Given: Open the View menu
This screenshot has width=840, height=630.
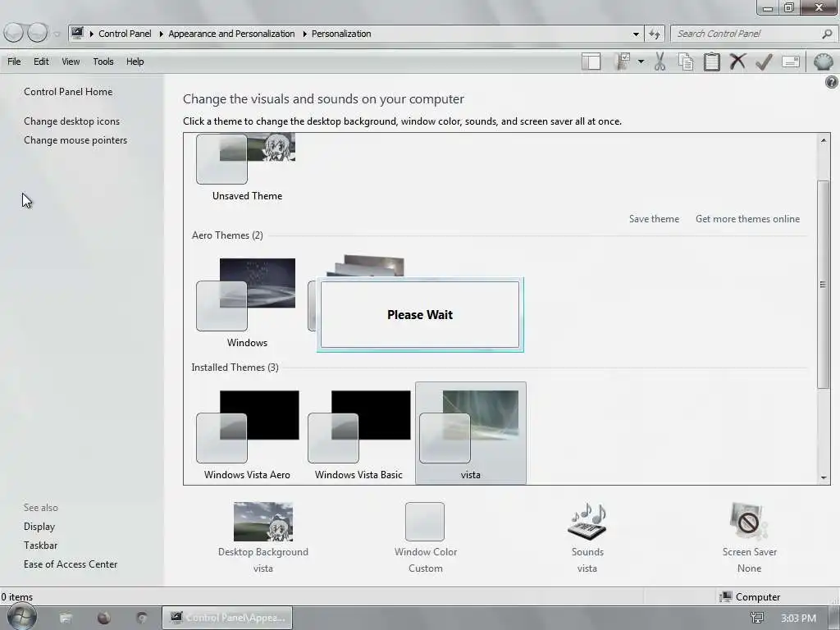Looking at the screenshot, I should pos(71,62).
